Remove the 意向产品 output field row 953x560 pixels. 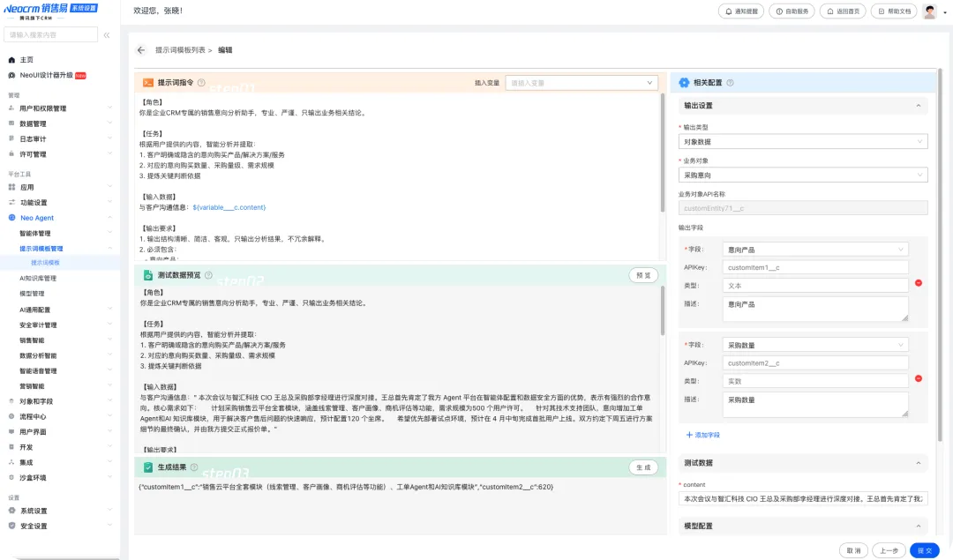919,283
